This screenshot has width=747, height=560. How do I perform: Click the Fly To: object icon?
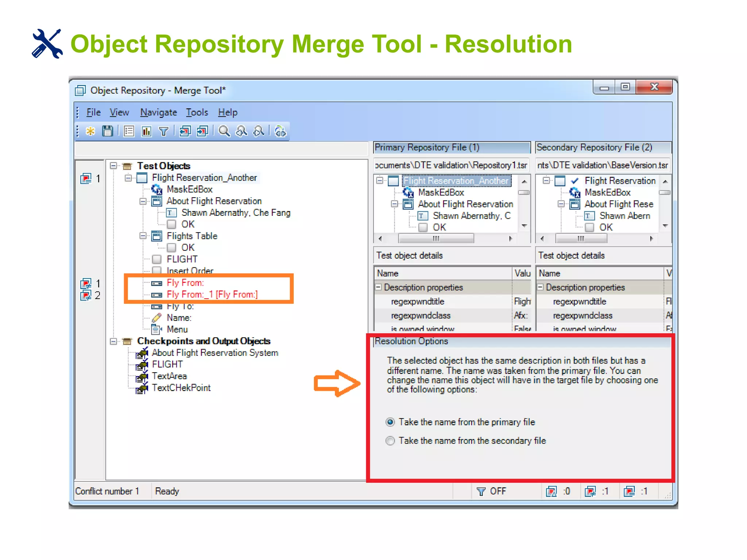pyautogui.click(x=157, y=306)
